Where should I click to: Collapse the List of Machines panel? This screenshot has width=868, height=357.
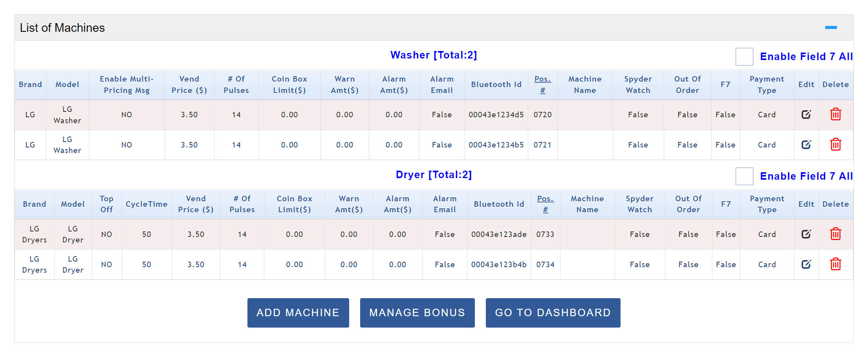(x=831, y=27)
